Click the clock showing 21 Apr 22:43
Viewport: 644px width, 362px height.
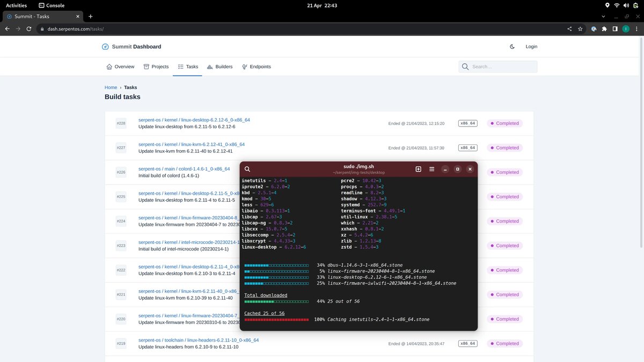[322, 5]
